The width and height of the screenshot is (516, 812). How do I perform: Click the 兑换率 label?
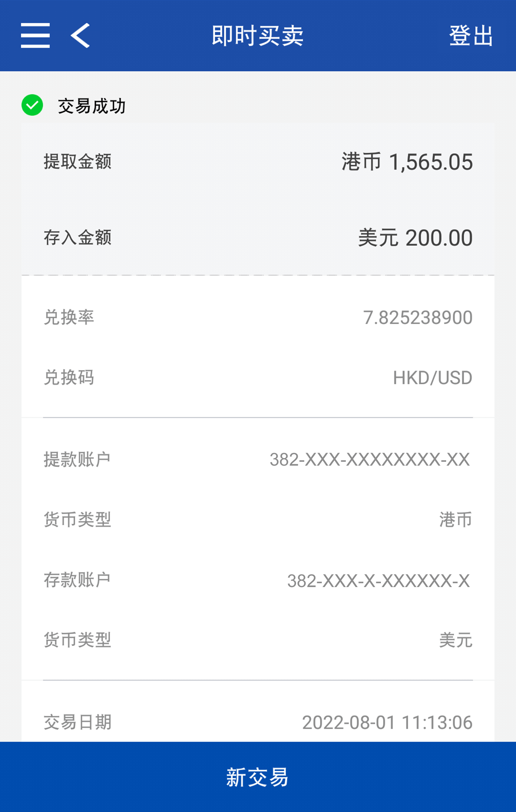click(x=69, y=317)
